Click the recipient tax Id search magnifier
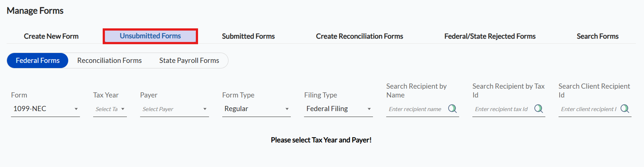Screen dimensions: 644x167 point(538,109)
